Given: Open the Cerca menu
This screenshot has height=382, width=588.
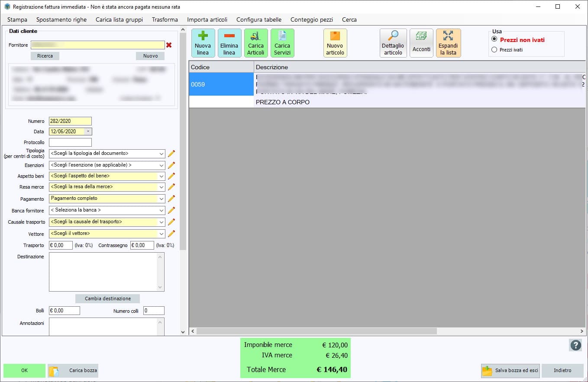Looking at the screenshot, I should [x=349, y=19].
